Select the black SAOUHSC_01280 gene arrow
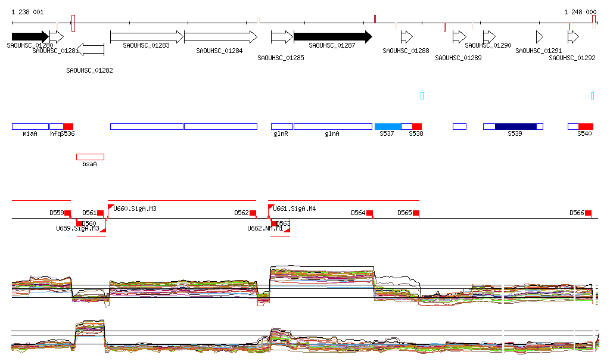The width and height of the screenshot is (610, 364). click(30, 37)
